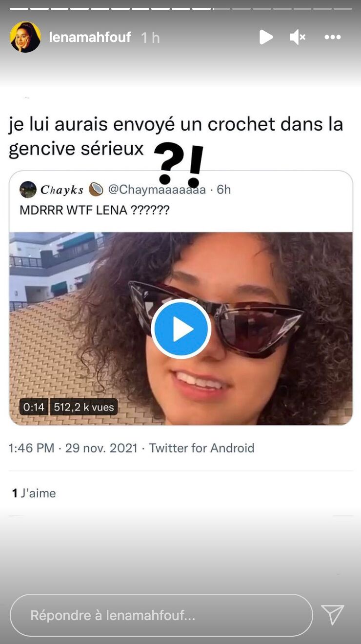The width and height of the screenshot is (361, 644).
Task: Click the play icon in story header
Action: coord(266,37)
